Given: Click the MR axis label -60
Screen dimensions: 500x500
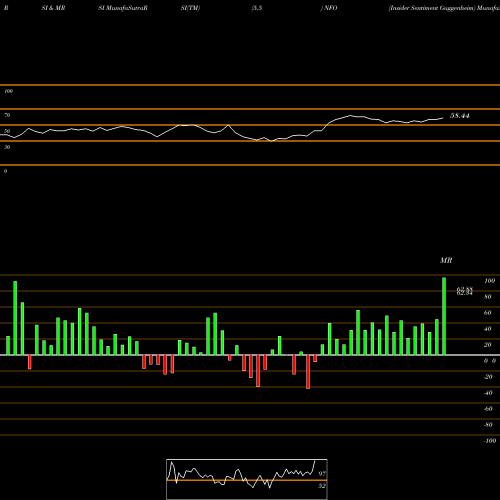Looking at the screenshot, I should pos(488,409).
